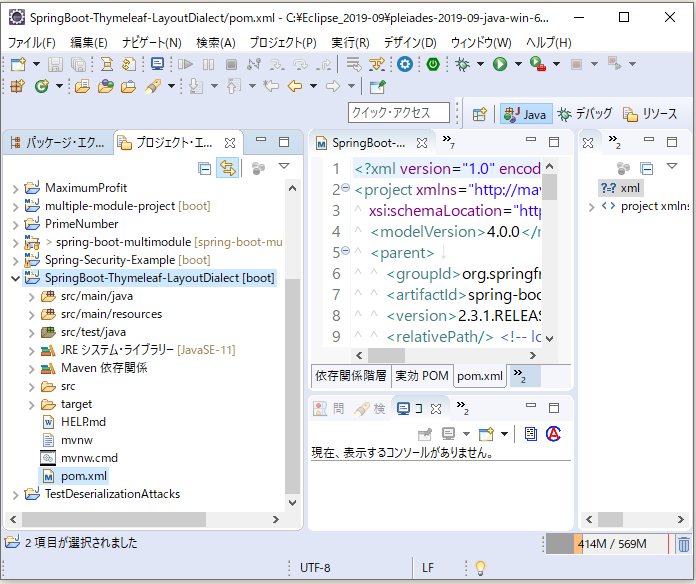Click the Clear Console icon
The height and width of the screenshot is (584, 696).
[x=531, y=434]
